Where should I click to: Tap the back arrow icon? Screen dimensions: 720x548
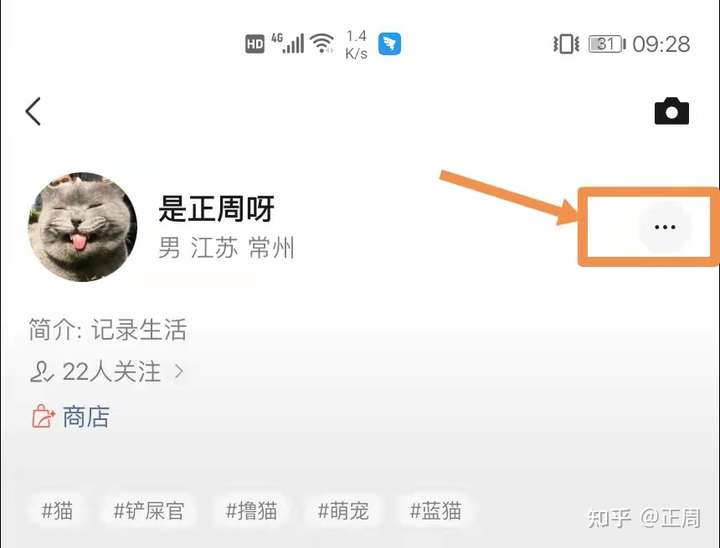click(33, 111)
